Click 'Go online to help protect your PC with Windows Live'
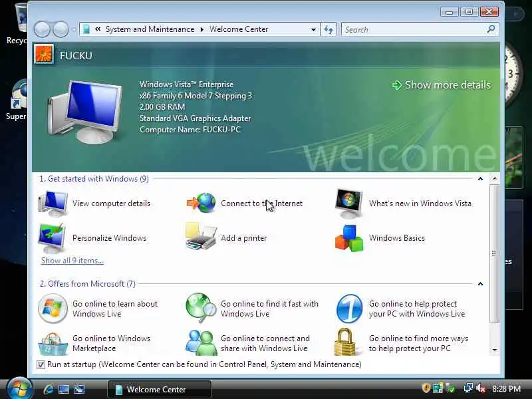 (x=417, y=309)
